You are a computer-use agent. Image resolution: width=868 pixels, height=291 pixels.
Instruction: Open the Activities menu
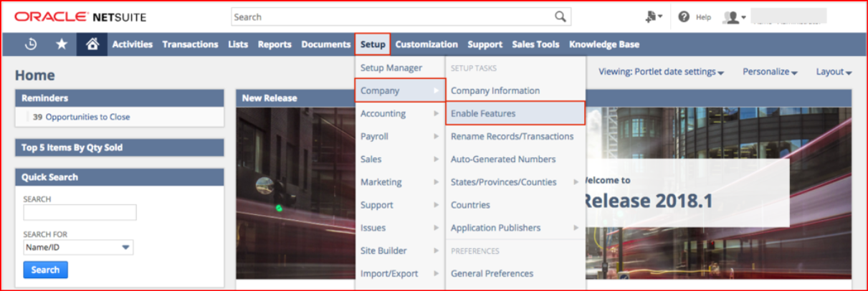point(133,44)
